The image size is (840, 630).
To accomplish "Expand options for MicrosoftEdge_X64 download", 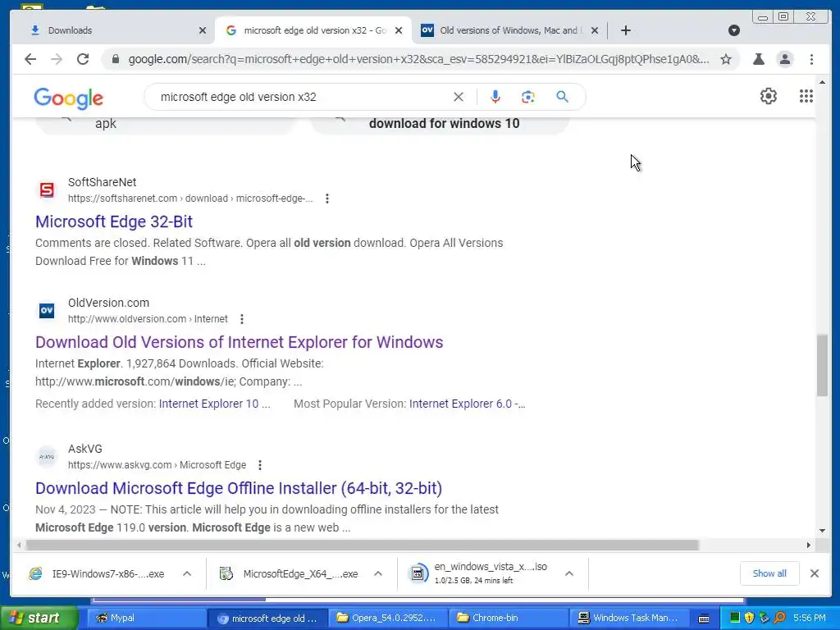I will pos(377,573).
